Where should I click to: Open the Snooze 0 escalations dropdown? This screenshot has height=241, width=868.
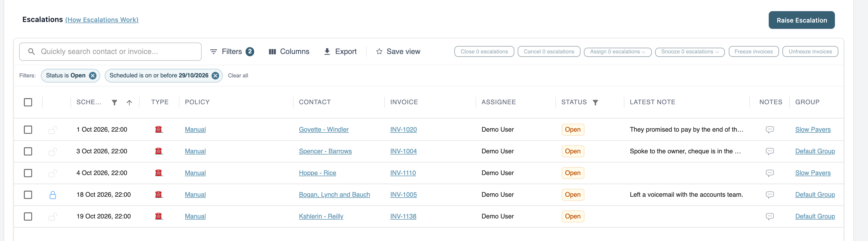(x=689, y=52)
